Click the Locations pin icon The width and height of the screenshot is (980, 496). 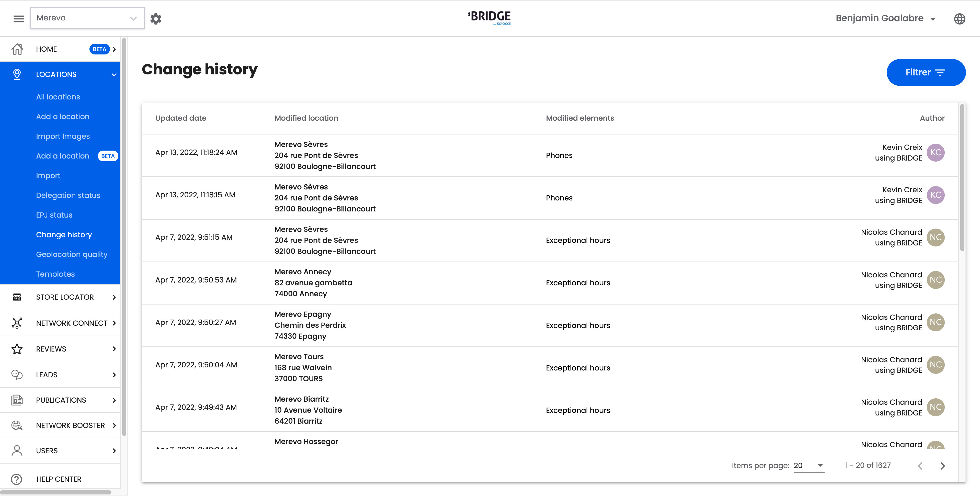[x=17, y=74]
